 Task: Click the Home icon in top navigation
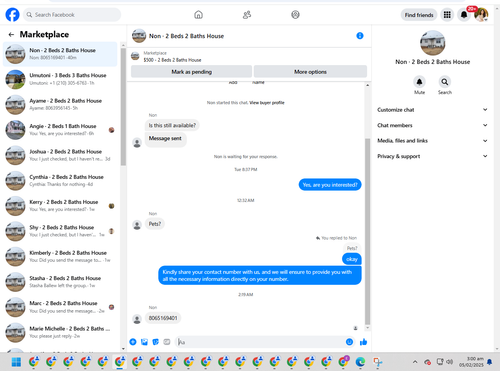[198, 15]
